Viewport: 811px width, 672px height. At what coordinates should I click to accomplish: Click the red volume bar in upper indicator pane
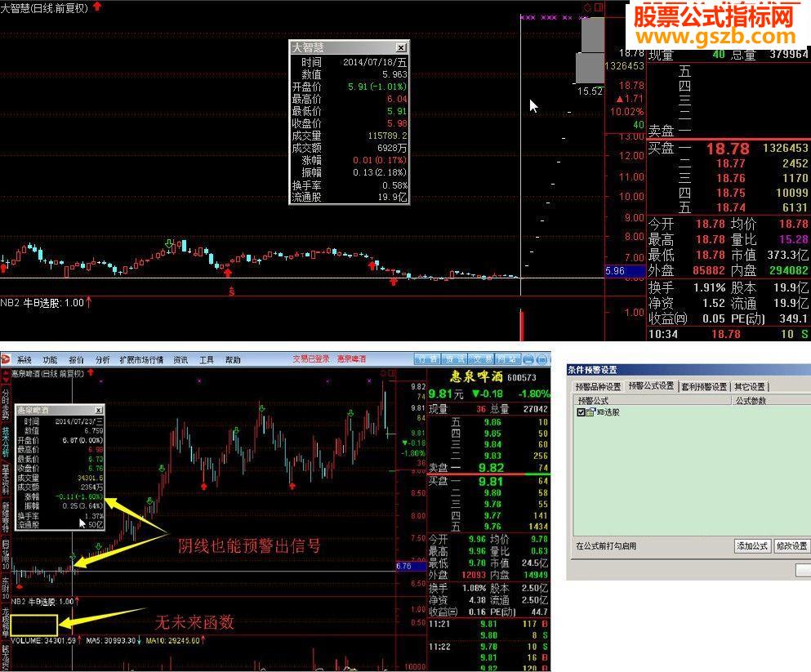[521, 325]
